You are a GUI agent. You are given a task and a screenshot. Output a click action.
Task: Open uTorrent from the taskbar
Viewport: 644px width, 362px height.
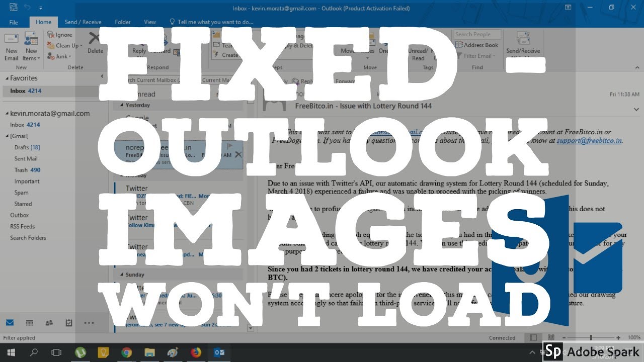(80, 352)
